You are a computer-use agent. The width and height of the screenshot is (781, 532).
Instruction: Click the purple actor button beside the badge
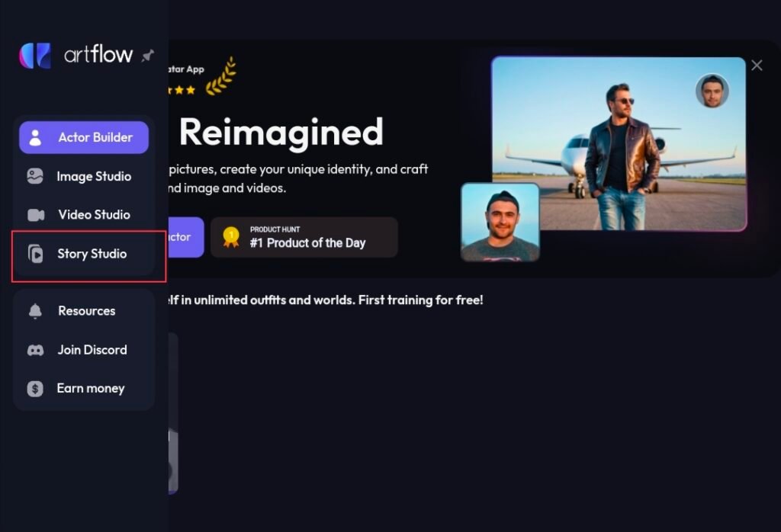pos(186,237)
